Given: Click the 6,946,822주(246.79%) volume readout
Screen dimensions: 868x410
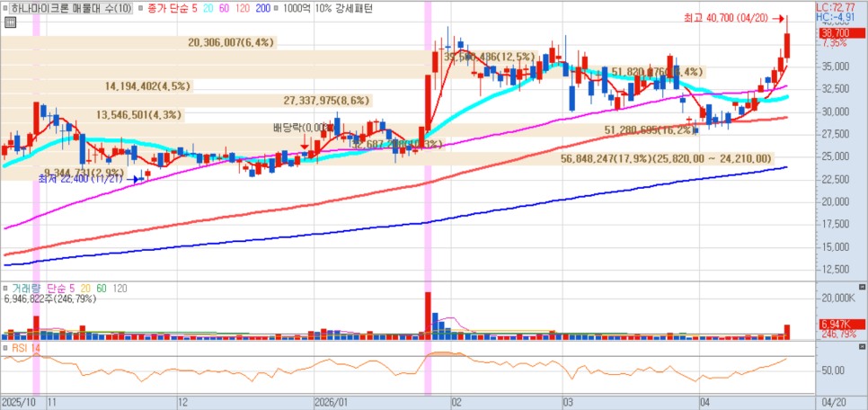Looking at the screenshot, I should 50,299.
